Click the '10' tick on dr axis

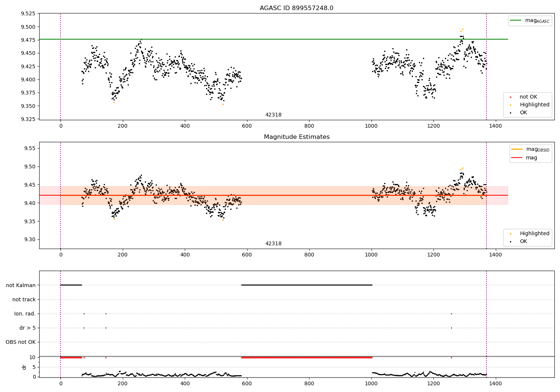[x=32, y=358]
